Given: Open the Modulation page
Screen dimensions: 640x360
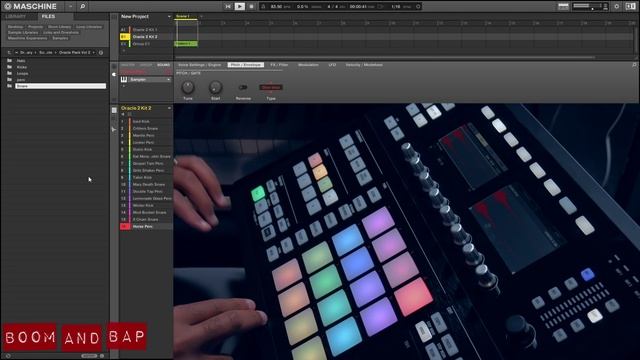Looking at the screenshot, I should tap(308, 65).
